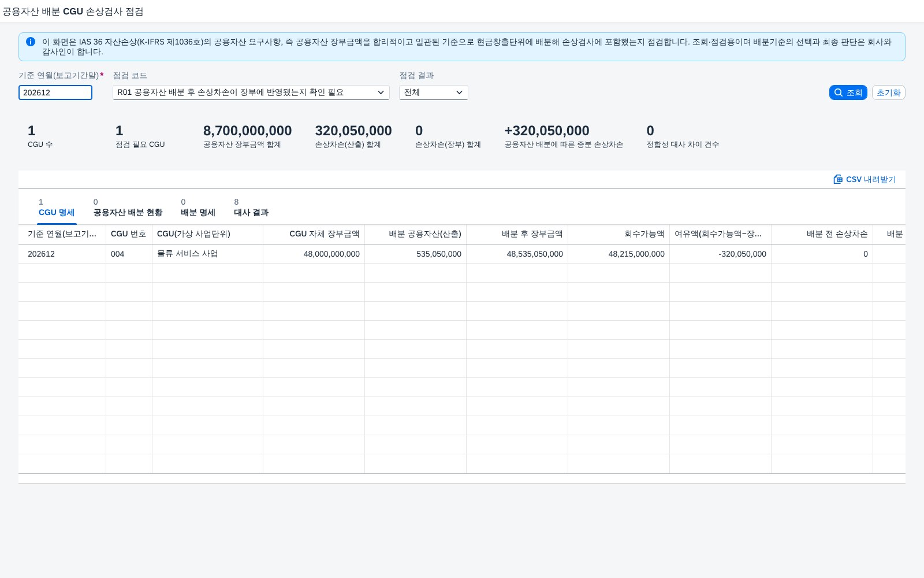
Task: Click the 202612 cell in the table row
Action: (62, 254)
